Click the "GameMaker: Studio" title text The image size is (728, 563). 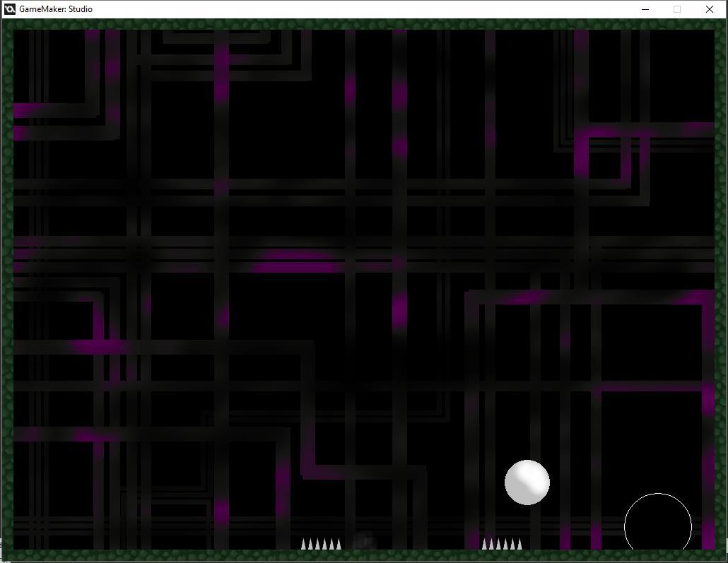click(x=56, y=9)
